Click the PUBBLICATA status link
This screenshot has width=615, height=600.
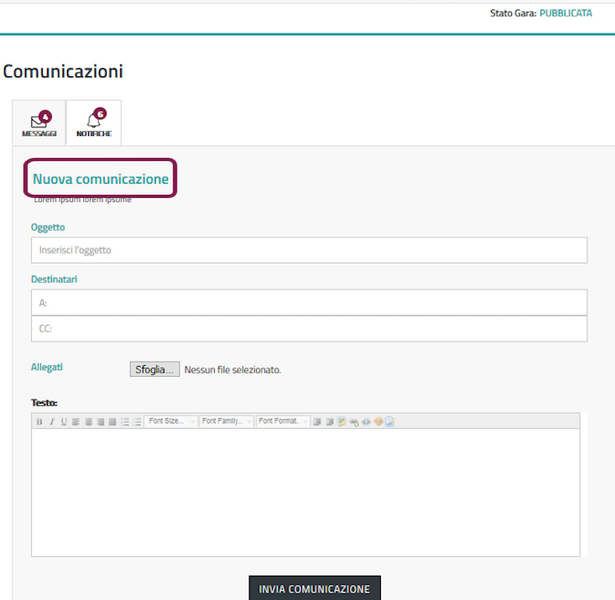point(572,13)
